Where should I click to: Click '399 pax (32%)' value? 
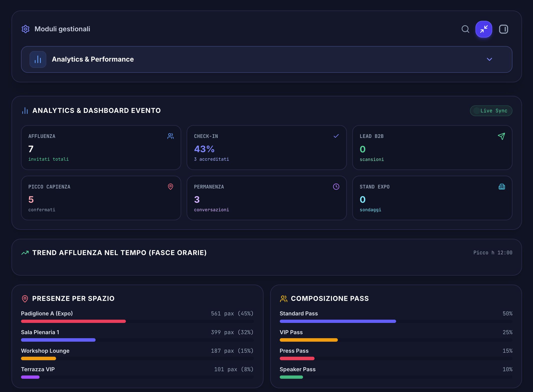click(232, 332)
